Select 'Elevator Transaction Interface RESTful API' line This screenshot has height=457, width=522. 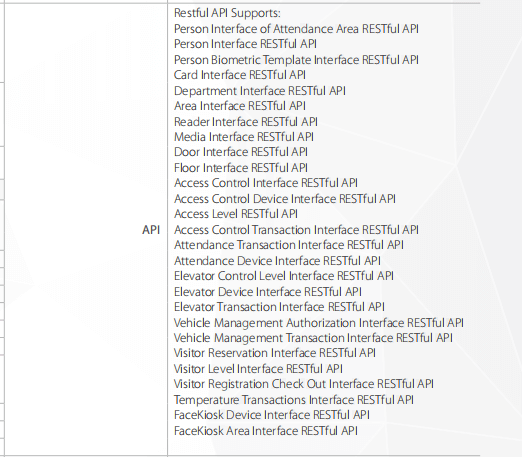coord(279,307)
